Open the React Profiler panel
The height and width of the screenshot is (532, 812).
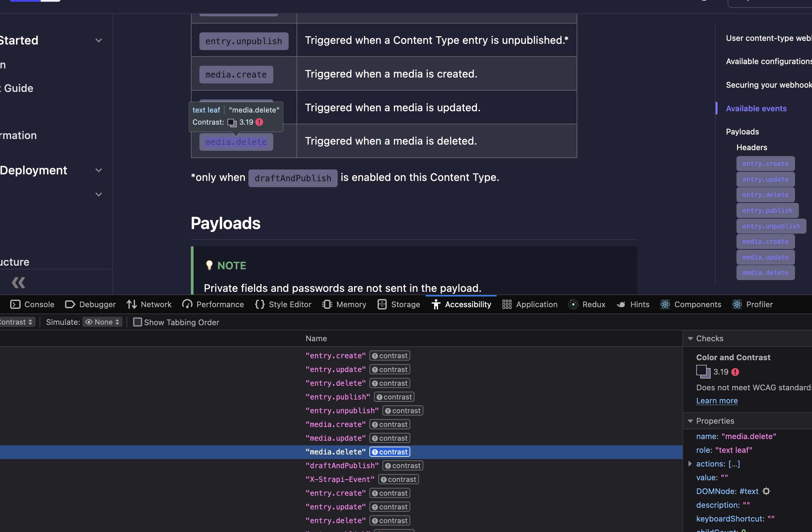(753, 304)
